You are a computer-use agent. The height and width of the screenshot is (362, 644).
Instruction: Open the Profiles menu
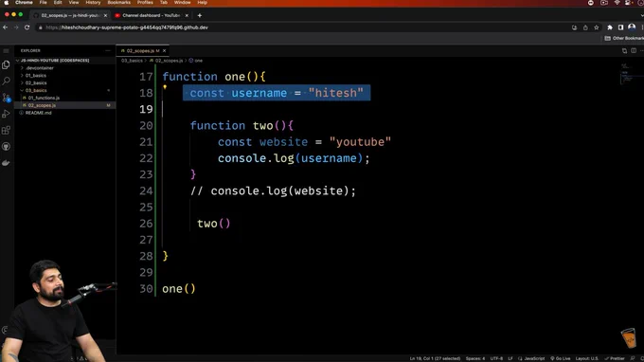tap(145, 3)
